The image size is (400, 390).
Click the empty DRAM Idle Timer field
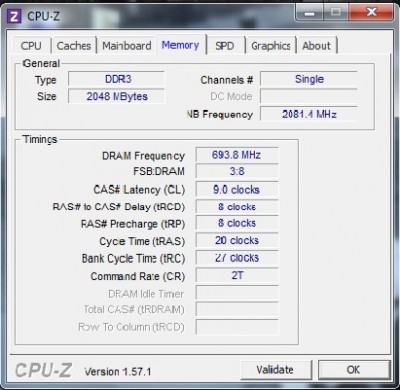[x=237, y=293]
